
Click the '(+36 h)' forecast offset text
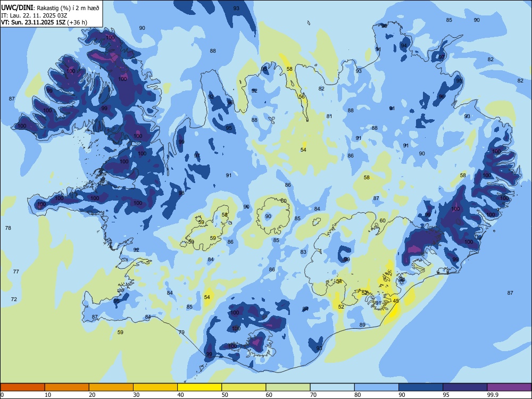(77, 22)
